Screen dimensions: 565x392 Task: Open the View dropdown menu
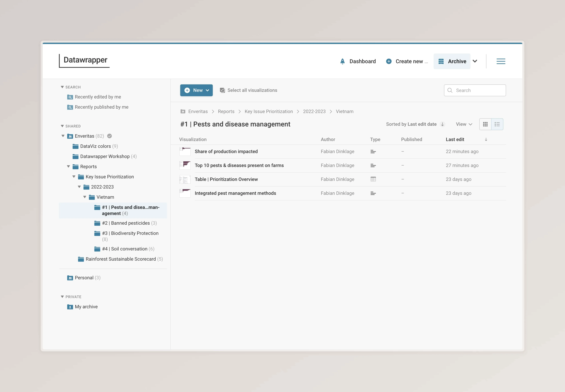tap(464, 124)
